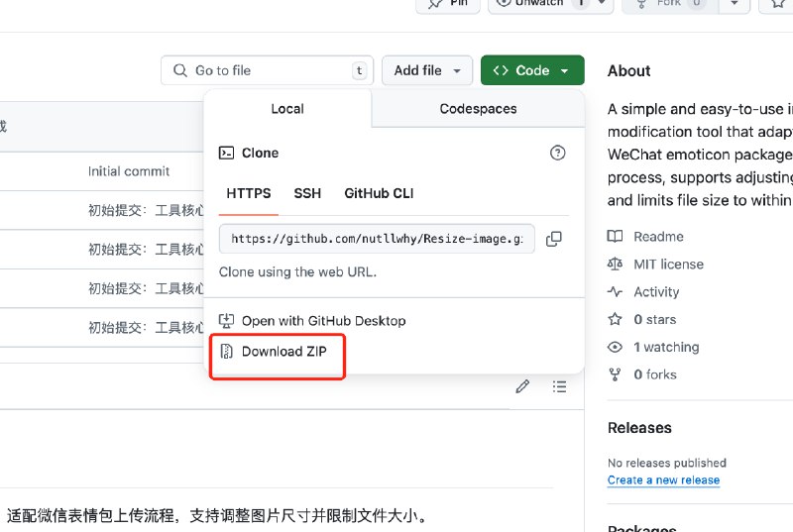Click the Initial commit message
The height and width of the screenshot is (532, 793).
point(129,171)
